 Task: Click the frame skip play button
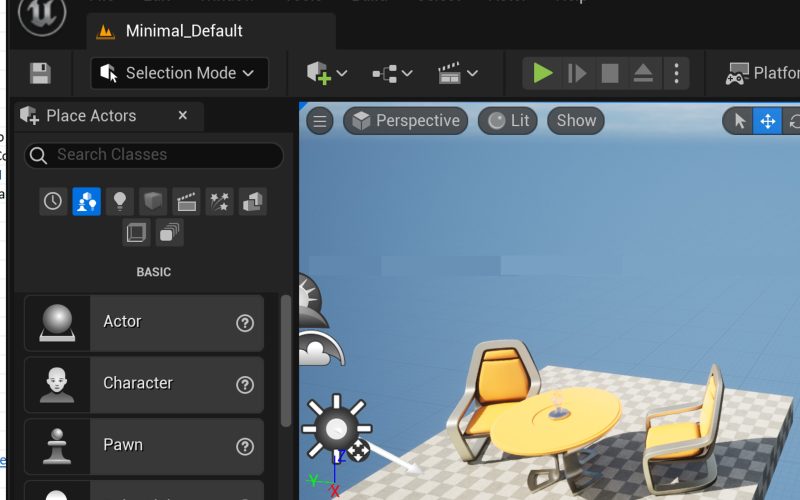point(577,73)
